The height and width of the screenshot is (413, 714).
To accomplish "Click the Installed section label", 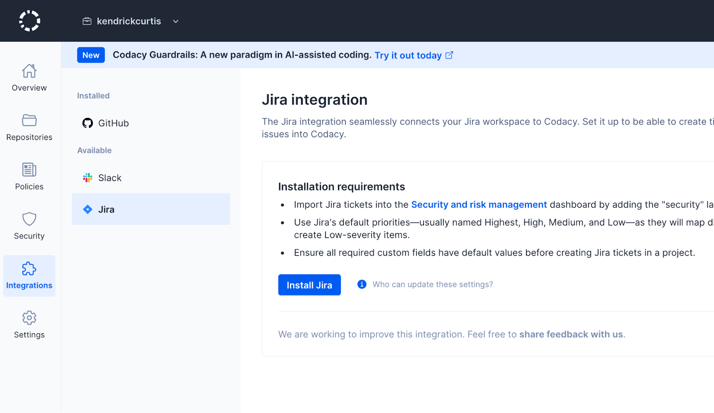I will coord(93,96).
